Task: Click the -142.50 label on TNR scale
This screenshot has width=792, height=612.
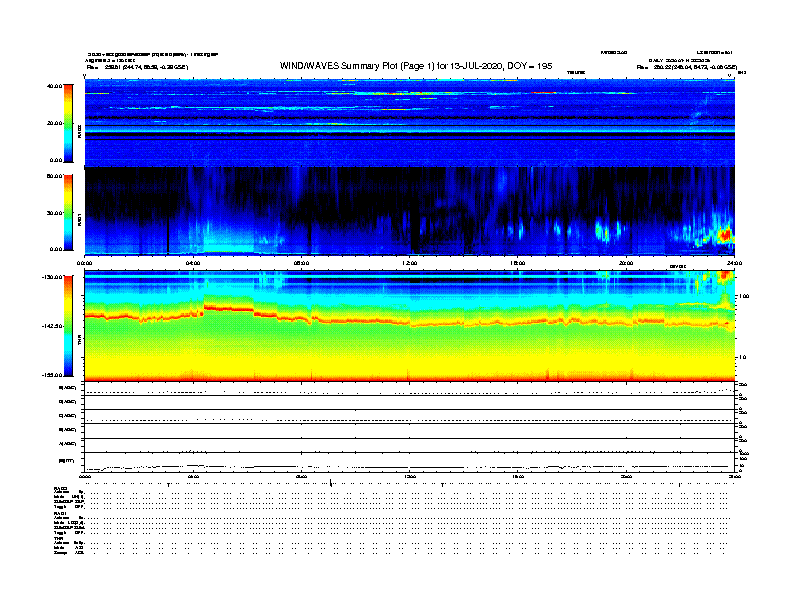Action: tap(53, 326)
